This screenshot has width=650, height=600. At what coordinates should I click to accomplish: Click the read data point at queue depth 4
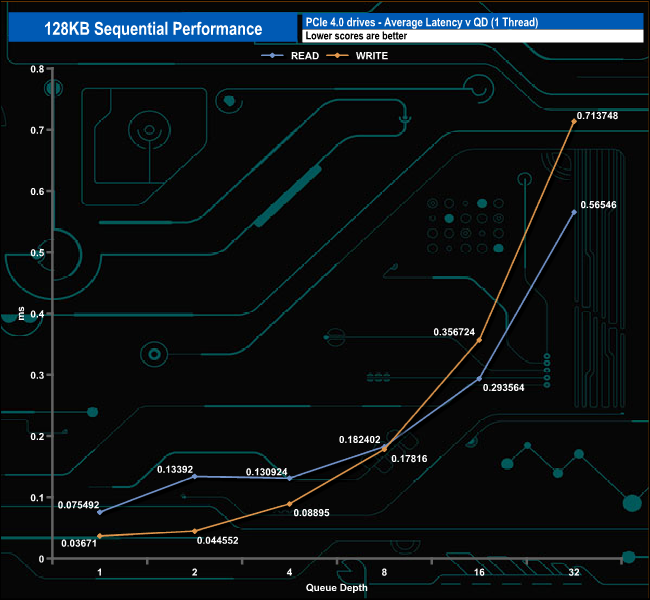click(290, 479)
